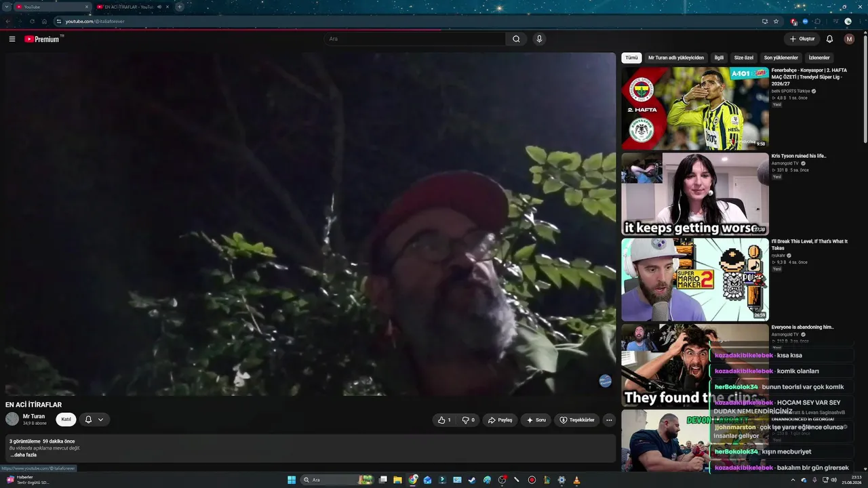The height and width of the screenshot is (488, 868).
Task: Go to YouTube Premium home logo
Action: point(43,39)
